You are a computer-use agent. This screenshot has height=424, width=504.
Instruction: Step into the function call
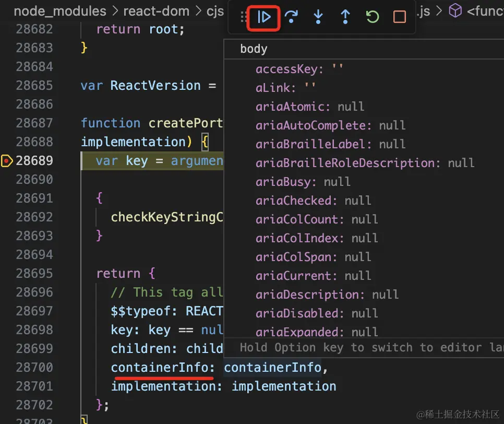coord(318,17)
